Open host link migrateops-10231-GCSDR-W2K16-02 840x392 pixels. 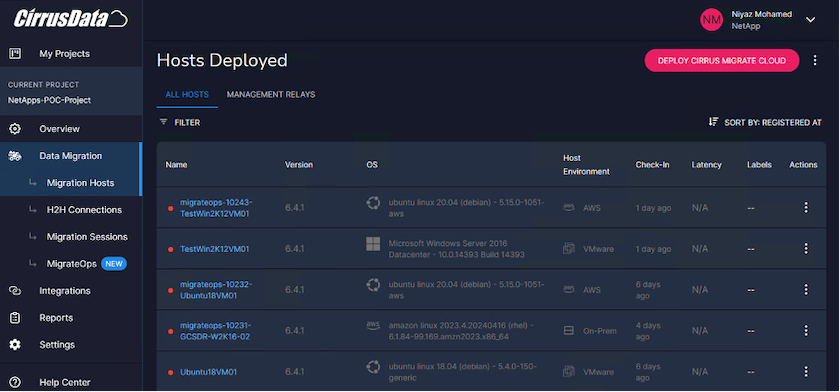click(x=215, y=331)
